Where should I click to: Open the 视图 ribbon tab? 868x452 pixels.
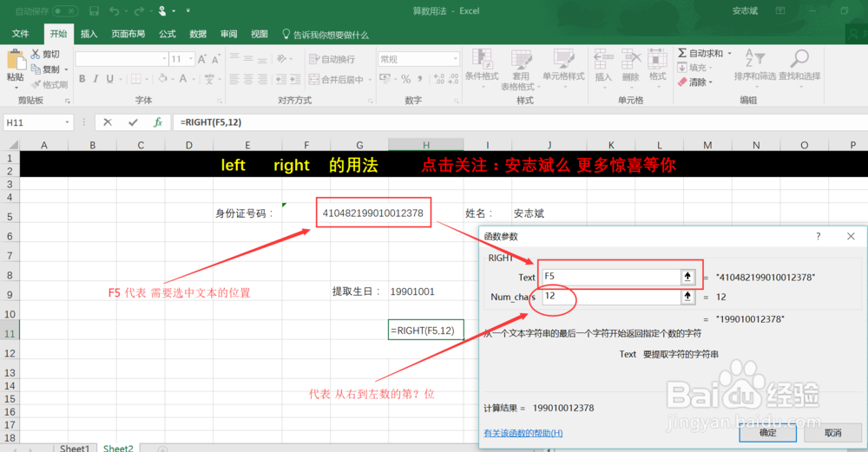tap(259, 35)
